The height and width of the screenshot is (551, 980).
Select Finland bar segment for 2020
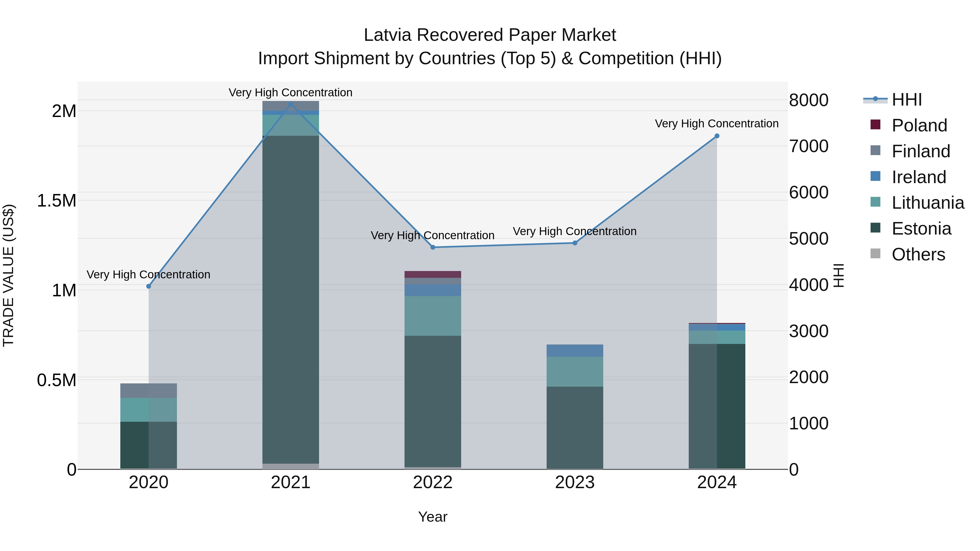coord(149,390)
